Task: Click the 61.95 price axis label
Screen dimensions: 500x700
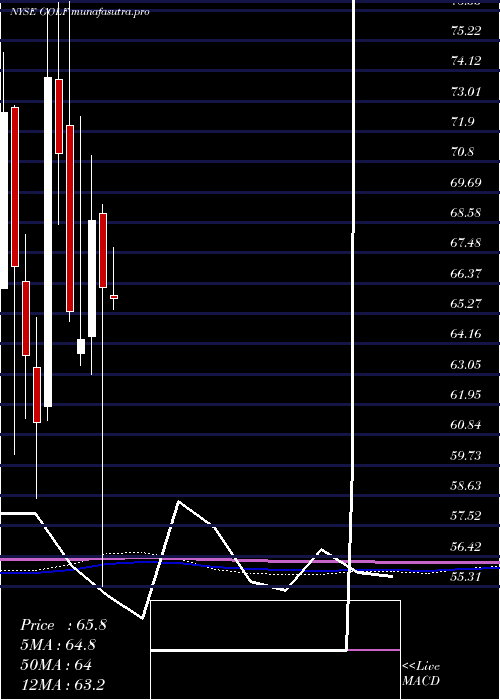Action: [466, 395]
